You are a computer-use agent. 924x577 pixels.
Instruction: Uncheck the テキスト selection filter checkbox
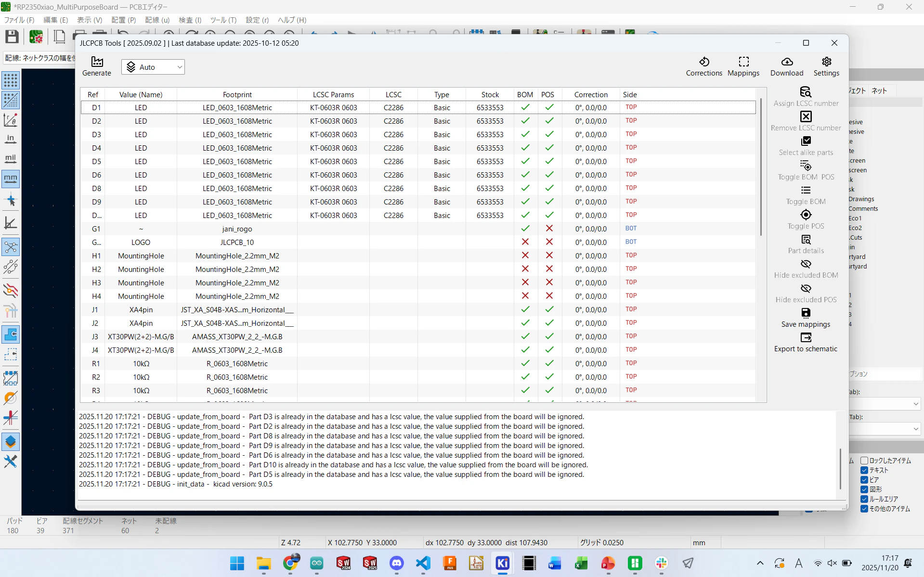(x=864, y=470)
